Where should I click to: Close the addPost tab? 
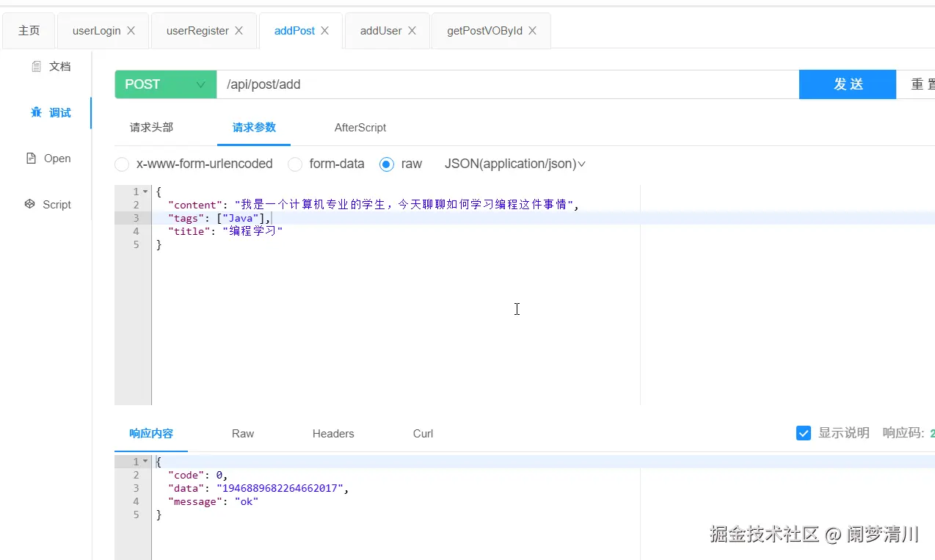pos(324,31)
